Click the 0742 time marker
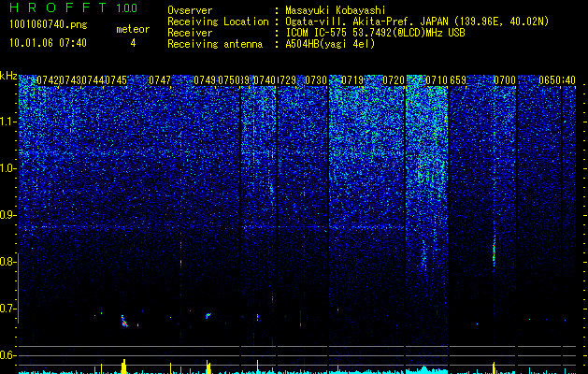The image size is (588, 374). coord(48,80)
